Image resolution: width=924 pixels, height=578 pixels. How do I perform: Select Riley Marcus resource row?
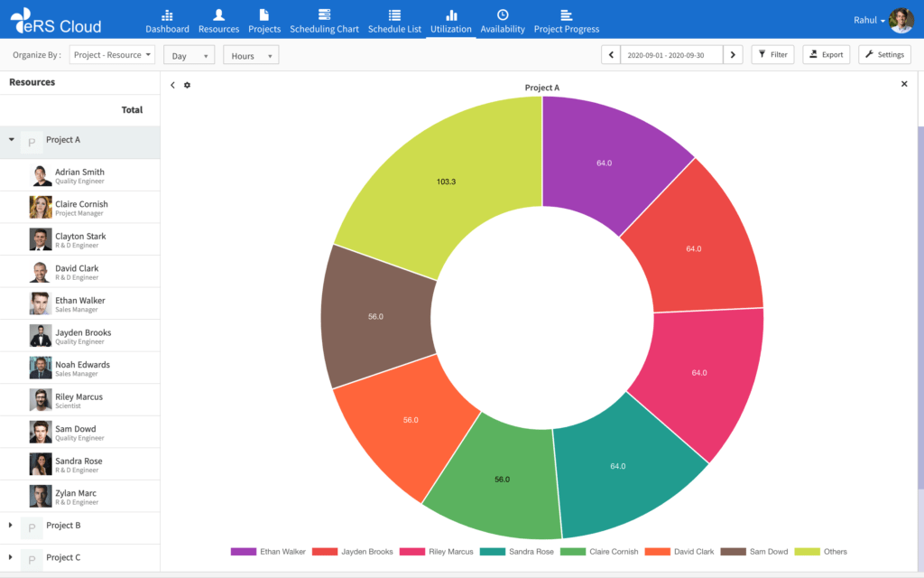tap(79, 400)
